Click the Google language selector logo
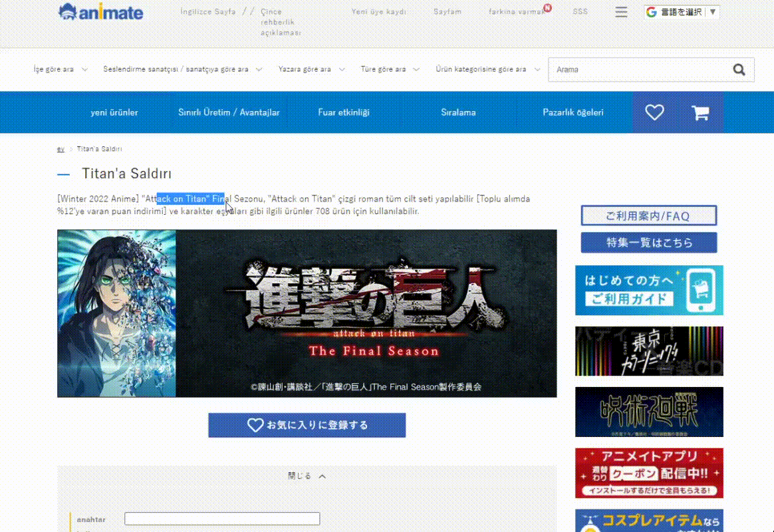Viewport: 774px width, 532px height. pyautogui.click(x=651, y=12)
